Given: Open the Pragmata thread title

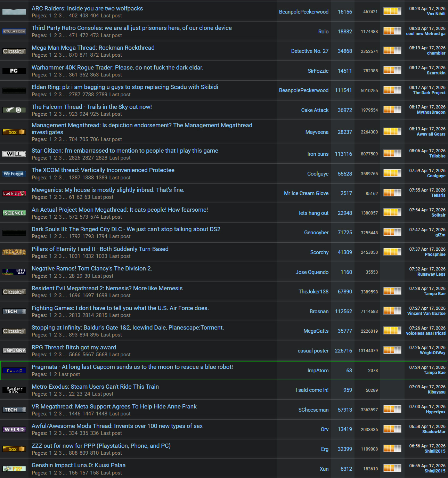Looking at the screenshot, I should (x=132, y=367).
